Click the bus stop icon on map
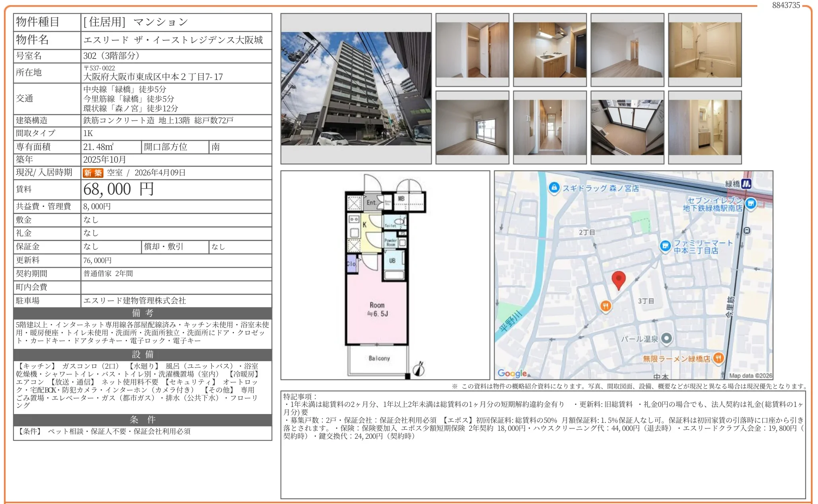 point(747,230)
